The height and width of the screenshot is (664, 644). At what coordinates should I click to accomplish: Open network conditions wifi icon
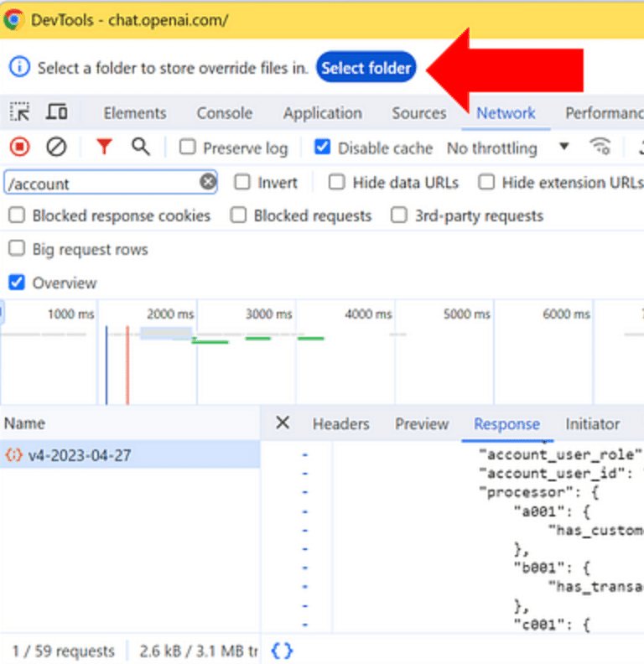[600, 148]
